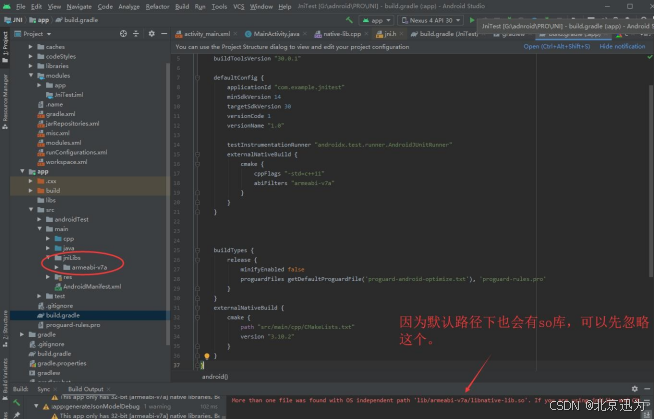Hide the Project panel with minus icon

coord(164,34)
